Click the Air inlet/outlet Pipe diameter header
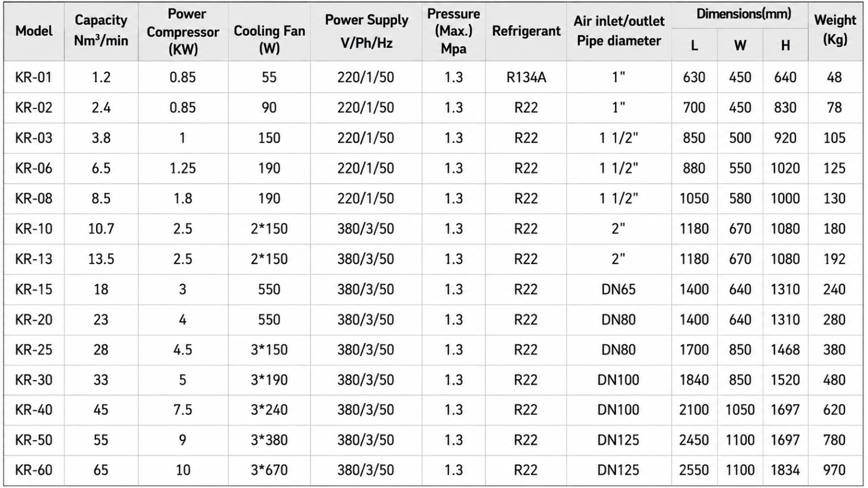The height and width of the screenshot is (488, 868). [x=619, y=30]
